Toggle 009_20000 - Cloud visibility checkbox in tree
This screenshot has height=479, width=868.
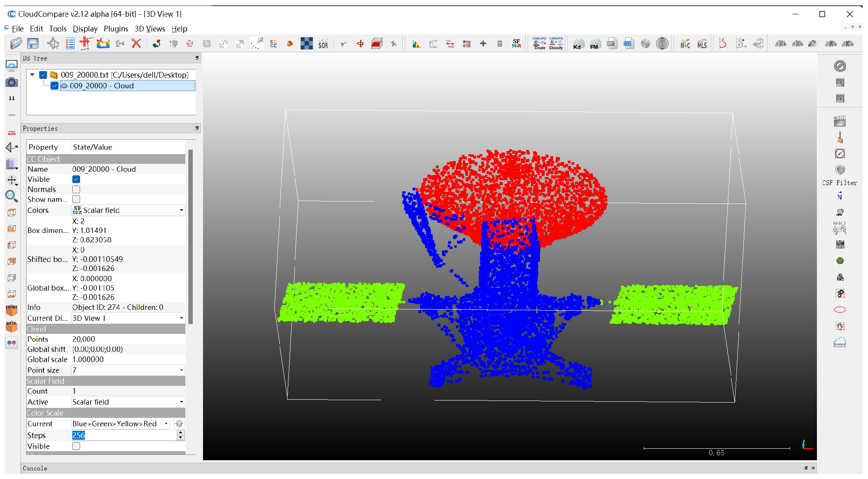click(54, 86)
